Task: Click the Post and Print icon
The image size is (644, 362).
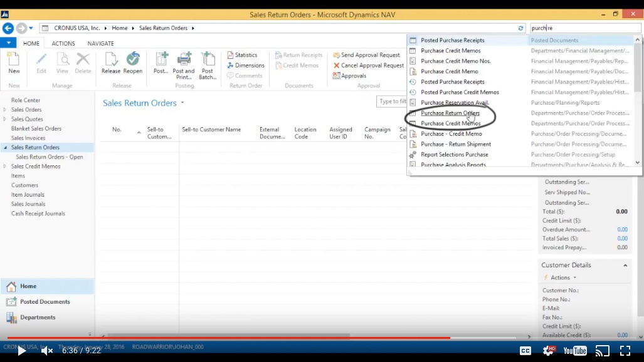Action: 184,59
